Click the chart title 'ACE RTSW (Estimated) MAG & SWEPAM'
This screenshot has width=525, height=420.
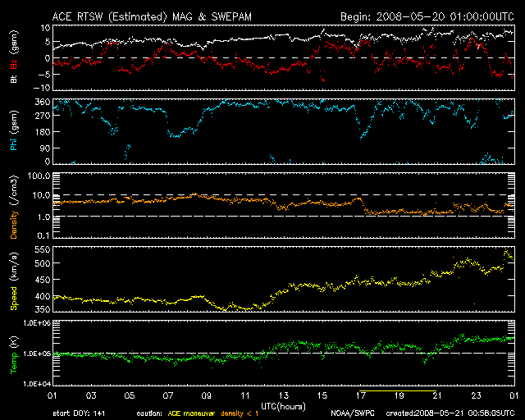point(152,16)
